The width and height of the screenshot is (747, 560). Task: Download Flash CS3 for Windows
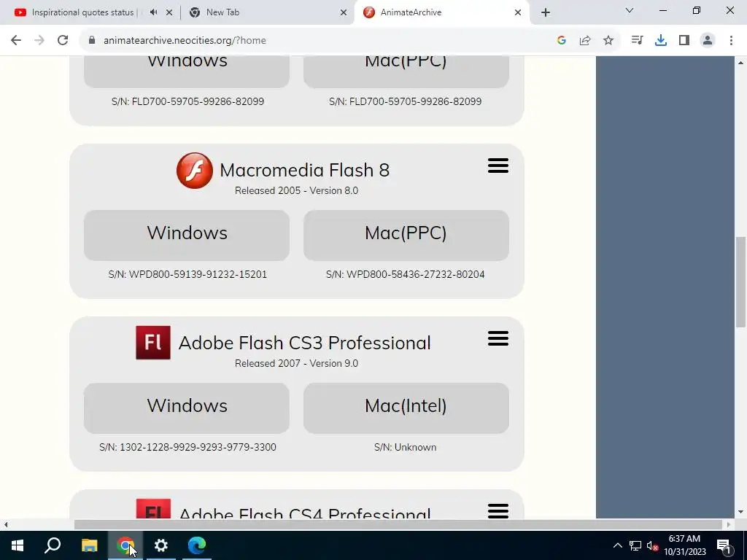click(187, 408)
